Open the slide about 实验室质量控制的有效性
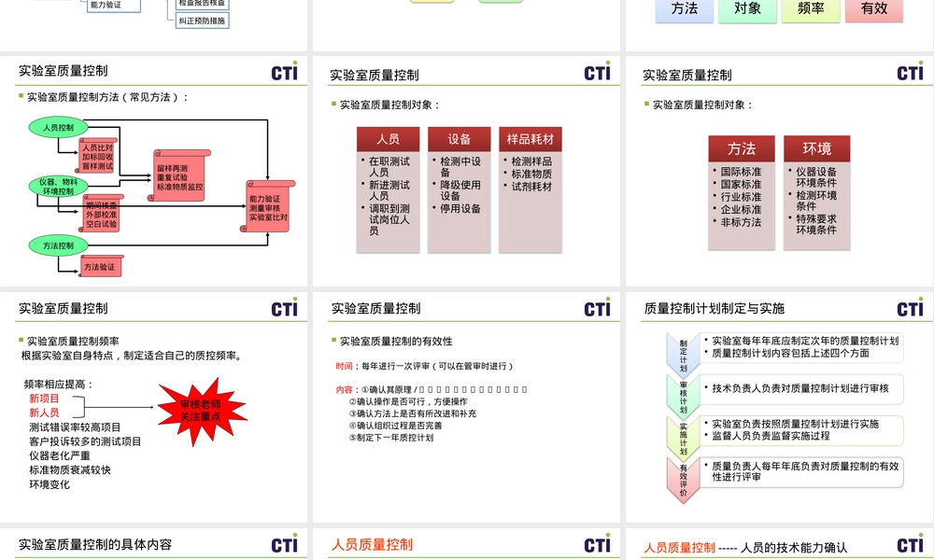The image size is (934, 560). pyautogui.click(x=466, y=408)
